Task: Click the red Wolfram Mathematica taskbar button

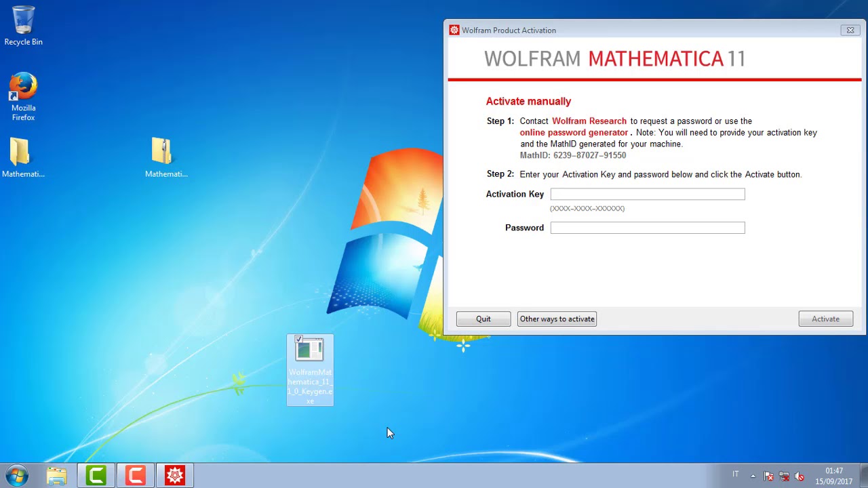Action: (x=175, y=476)
